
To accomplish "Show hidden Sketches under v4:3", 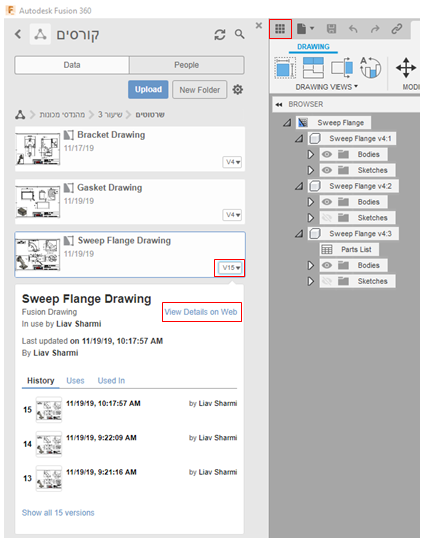I will coord(327,281).
